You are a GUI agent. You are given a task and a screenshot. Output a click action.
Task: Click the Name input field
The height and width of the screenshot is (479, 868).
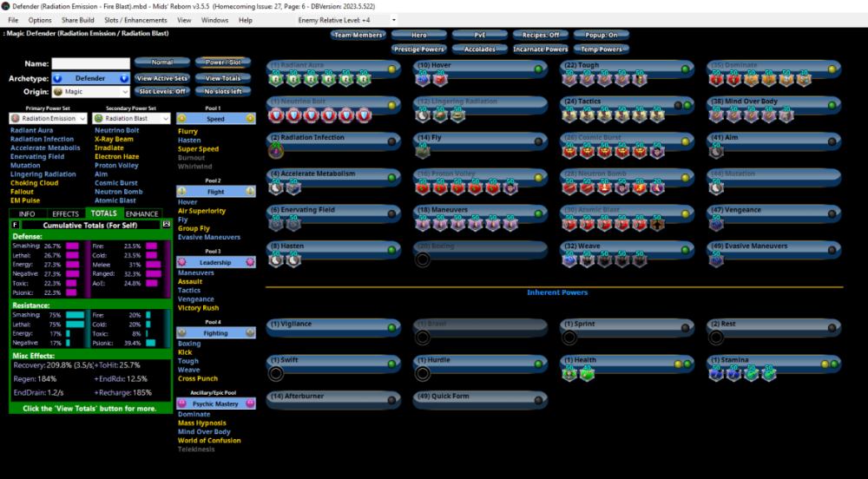point(90,63)
